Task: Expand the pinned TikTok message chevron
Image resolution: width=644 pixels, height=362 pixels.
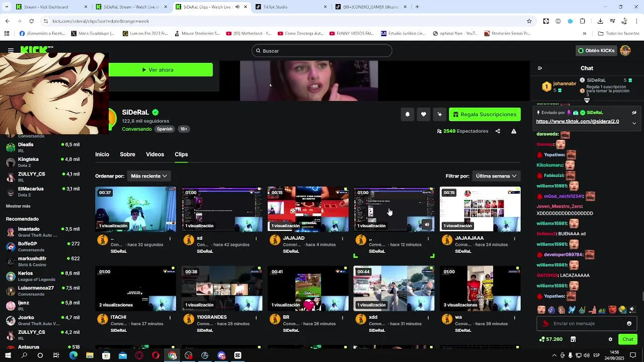Action: tap(634, 123)
